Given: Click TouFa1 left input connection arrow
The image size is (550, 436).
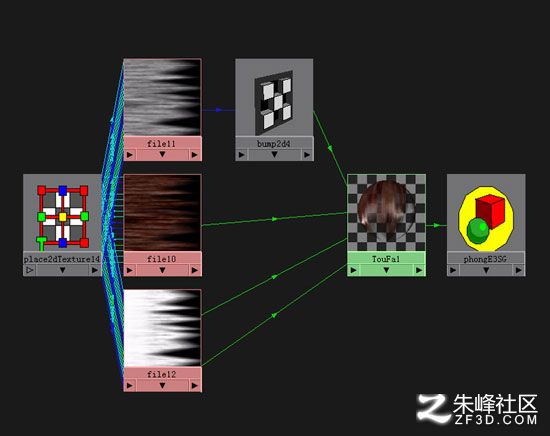Looking at the screenshot, I should (354, 270).
